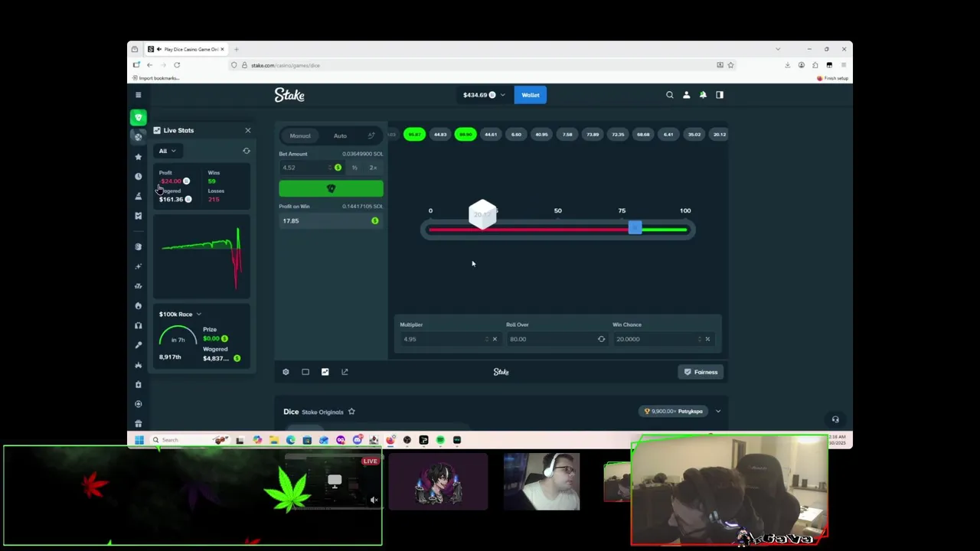Expand the $100k Race dropdown
This screenshot has height=551, width=980.
tap(181, 315)
